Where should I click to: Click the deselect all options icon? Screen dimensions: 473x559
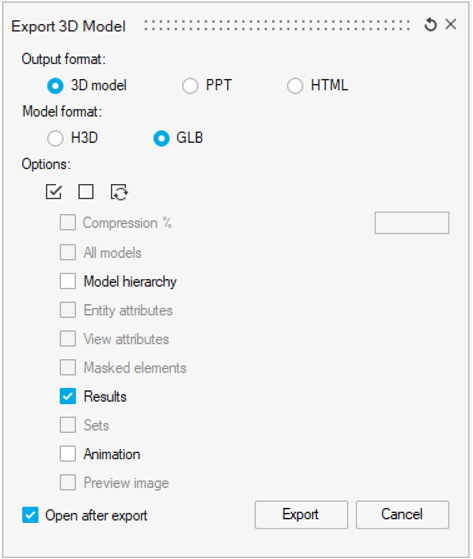pos(86,192)
